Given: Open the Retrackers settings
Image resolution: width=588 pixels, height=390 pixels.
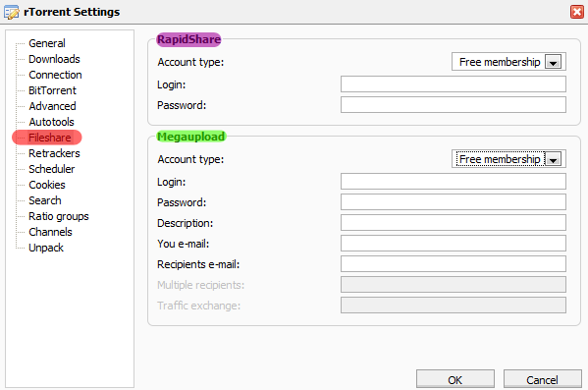Looking at the screenshot, I should [x=54, y=153].
